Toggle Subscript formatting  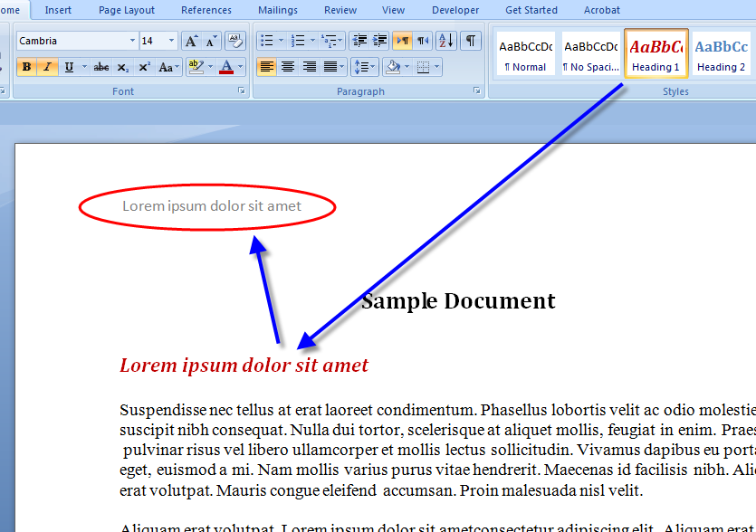(x=123, y=67)
